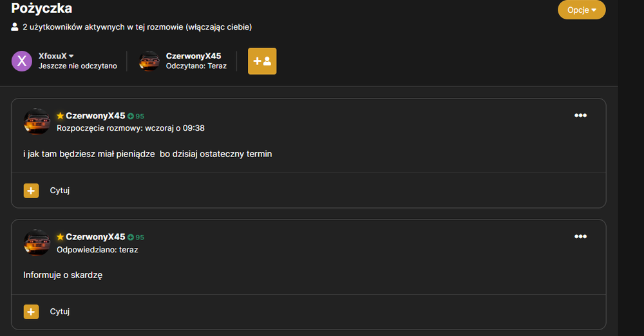Click the author avatar on first message
The image size is (644, 336).
(37, 122)
